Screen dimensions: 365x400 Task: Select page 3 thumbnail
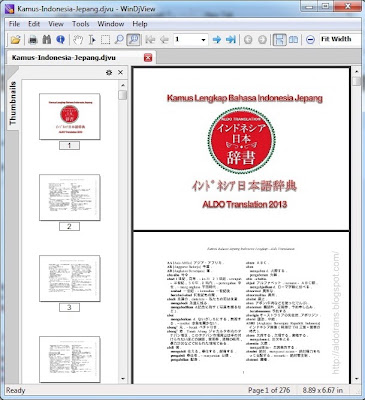[70, 278]
